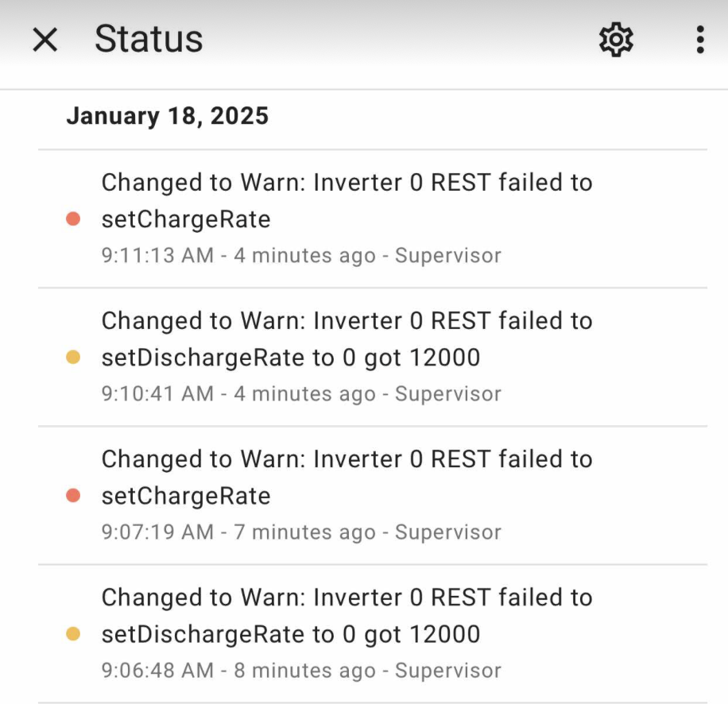This screenshot has width=728, height=704.
Task: Click 'setDischargeRate to 0 got 12000' in last entry
Action: point(291,634)
